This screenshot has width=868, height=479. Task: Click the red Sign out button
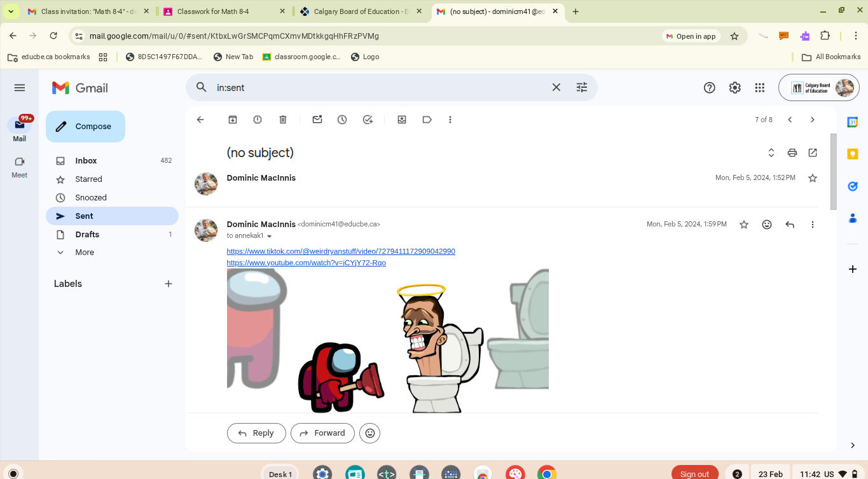(694, 474)
